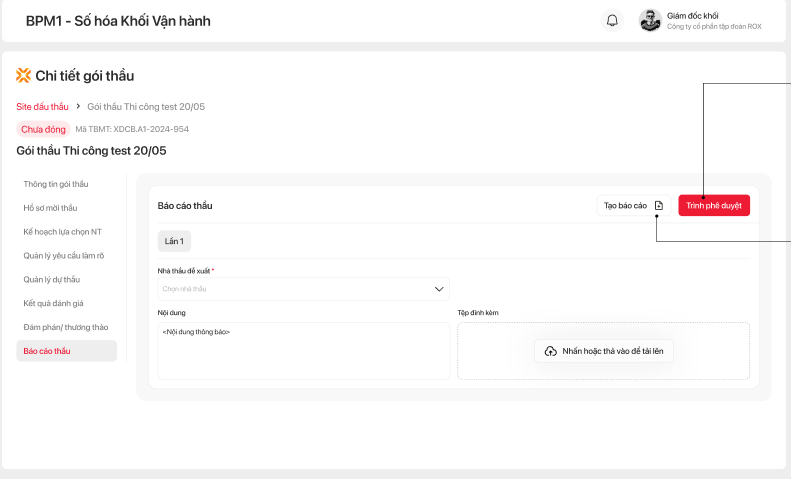Click the user profile avatar
The image size is (791, 479).
[x=650, y=21]
